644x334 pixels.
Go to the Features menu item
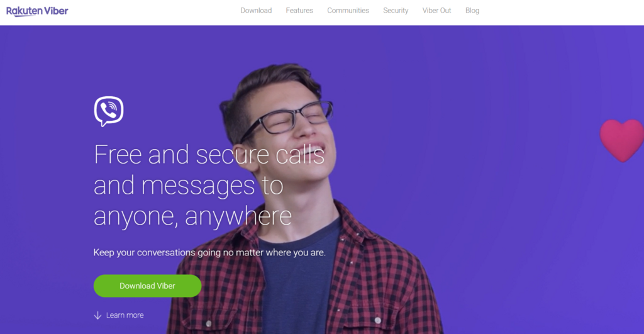(x=299, y=11)
